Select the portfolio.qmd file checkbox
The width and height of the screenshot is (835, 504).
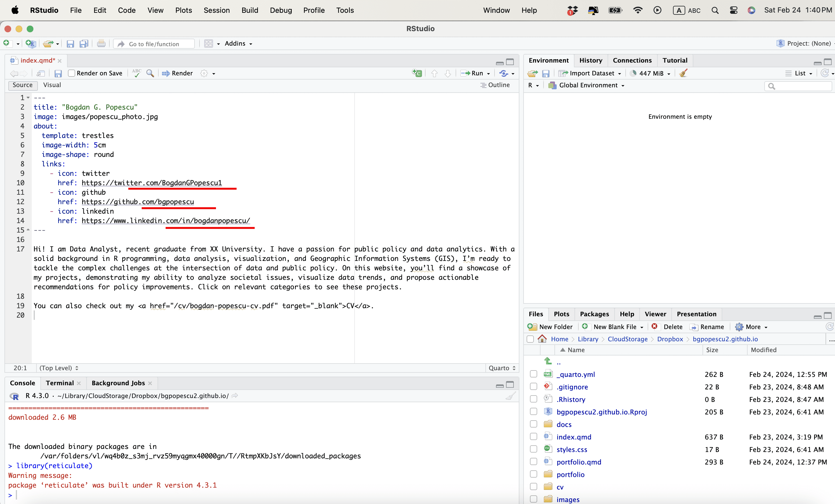tap(533, 462)
